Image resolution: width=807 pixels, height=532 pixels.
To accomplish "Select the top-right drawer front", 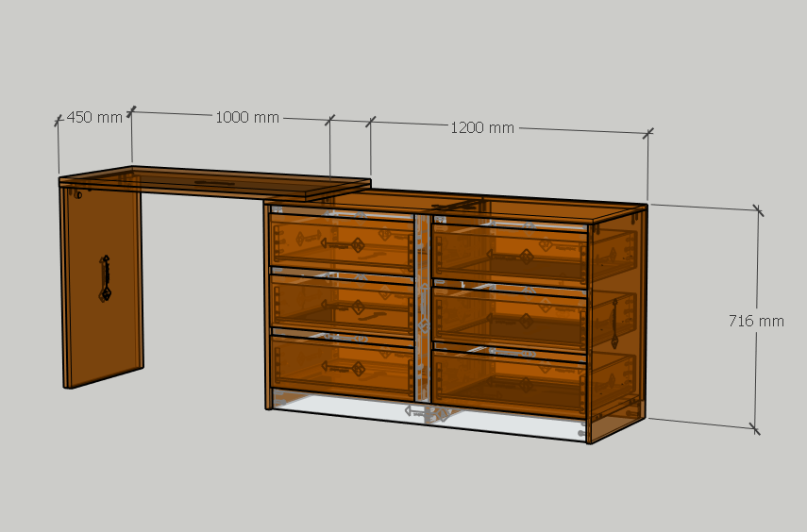I will [510, 253].
